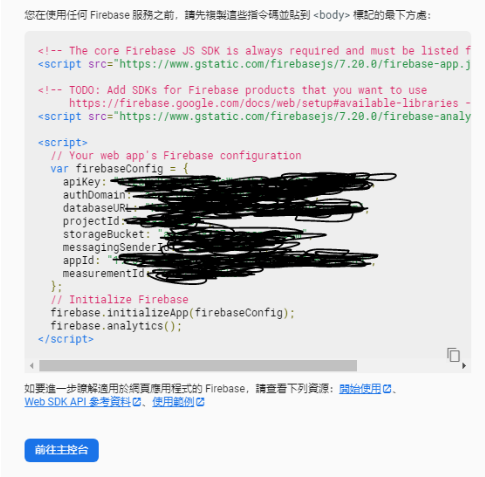
Task: Click the code block's right scroll arrow
Action: tap(464, 366)
